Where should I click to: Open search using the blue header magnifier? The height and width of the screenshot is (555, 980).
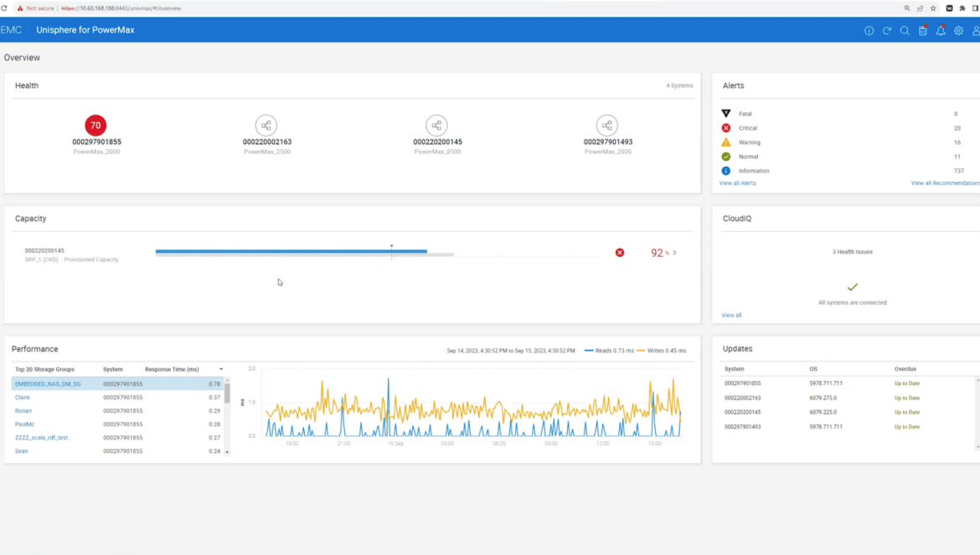(905, 31)
